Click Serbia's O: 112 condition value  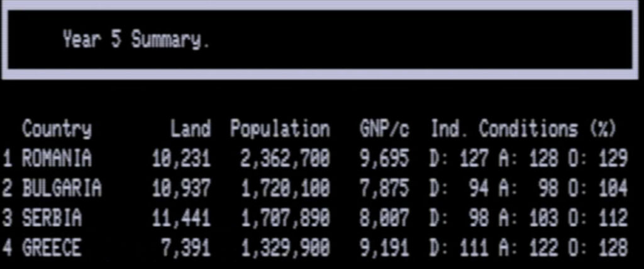598,218
